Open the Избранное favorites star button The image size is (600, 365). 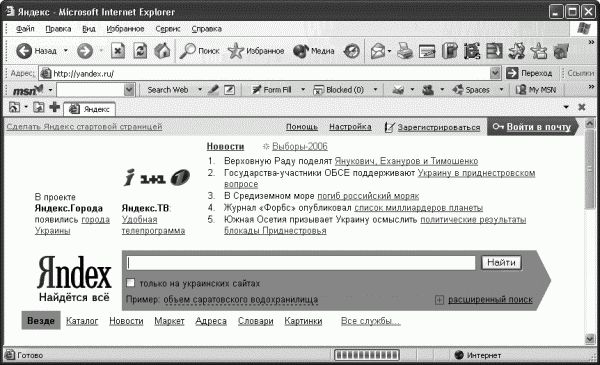coord(256,51)
